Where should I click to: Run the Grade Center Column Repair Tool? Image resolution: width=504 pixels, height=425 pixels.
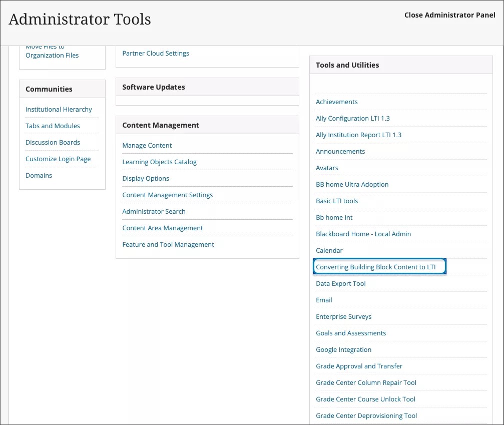[x=366, y=382]
